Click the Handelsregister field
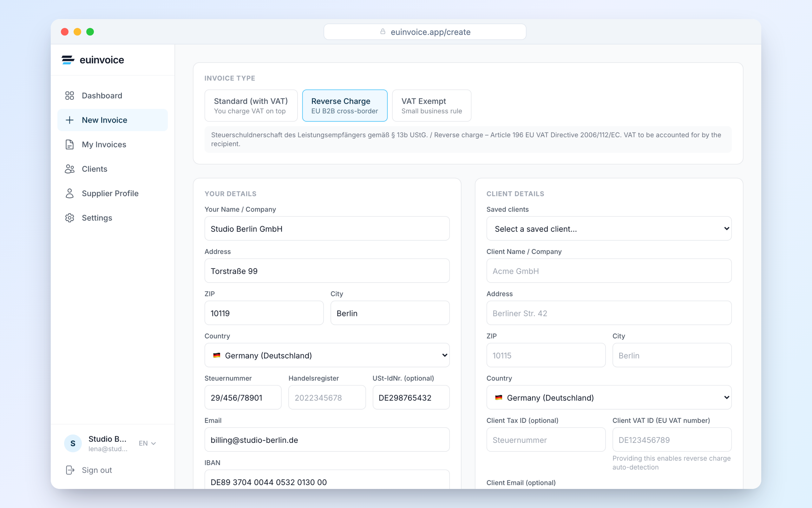Screen dimensions: 812x508 [x=327, y=398]
